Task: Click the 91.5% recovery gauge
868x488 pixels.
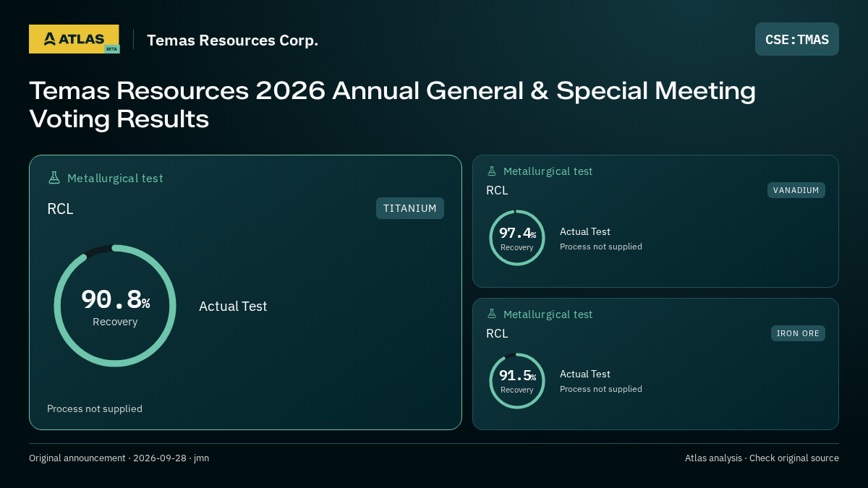Action: click(517, 381)
